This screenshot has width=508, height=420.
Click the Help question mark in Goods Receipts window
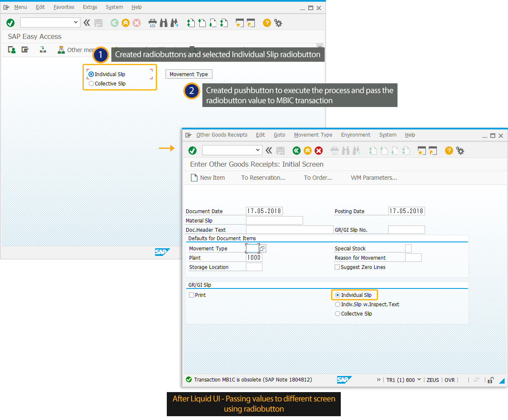click(449, 151)
